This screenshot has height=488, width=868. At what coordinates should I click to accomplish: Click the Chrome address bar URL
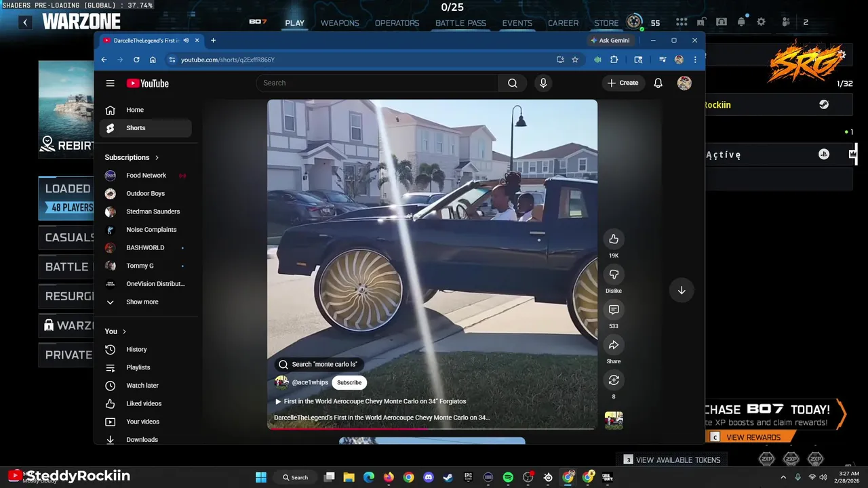227,60
